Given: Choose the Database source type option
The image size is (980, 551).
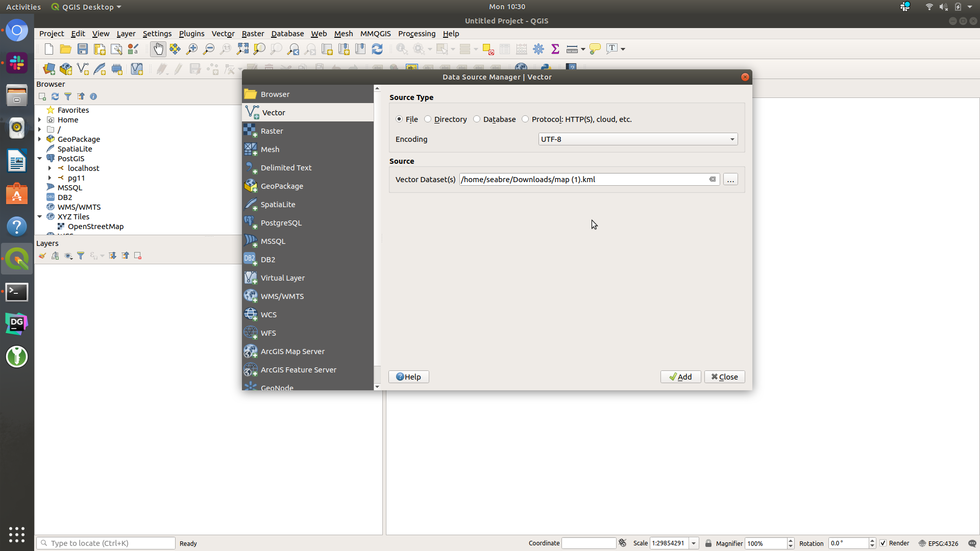Looking at the screenshot, I should pyautogui.click(x=477, y=119).
